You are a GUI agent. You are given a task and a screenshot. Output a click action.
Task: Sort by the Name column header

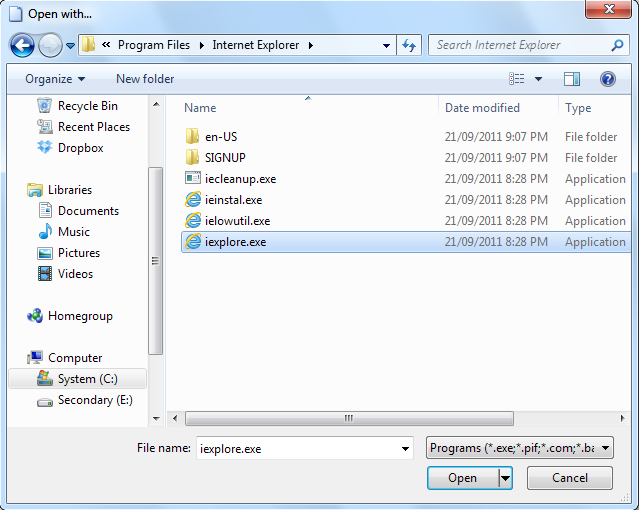pyautogui.click(x=200, y=108)
